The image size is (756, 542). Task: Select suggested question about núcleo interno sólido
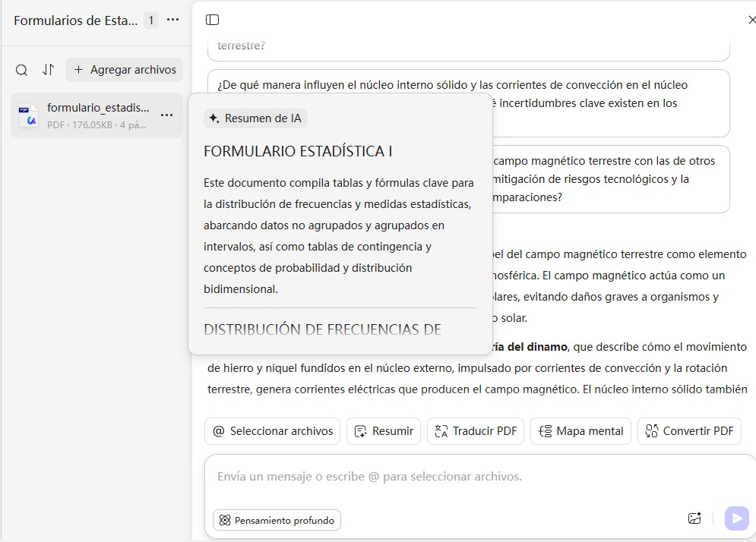tap(468, 103)
